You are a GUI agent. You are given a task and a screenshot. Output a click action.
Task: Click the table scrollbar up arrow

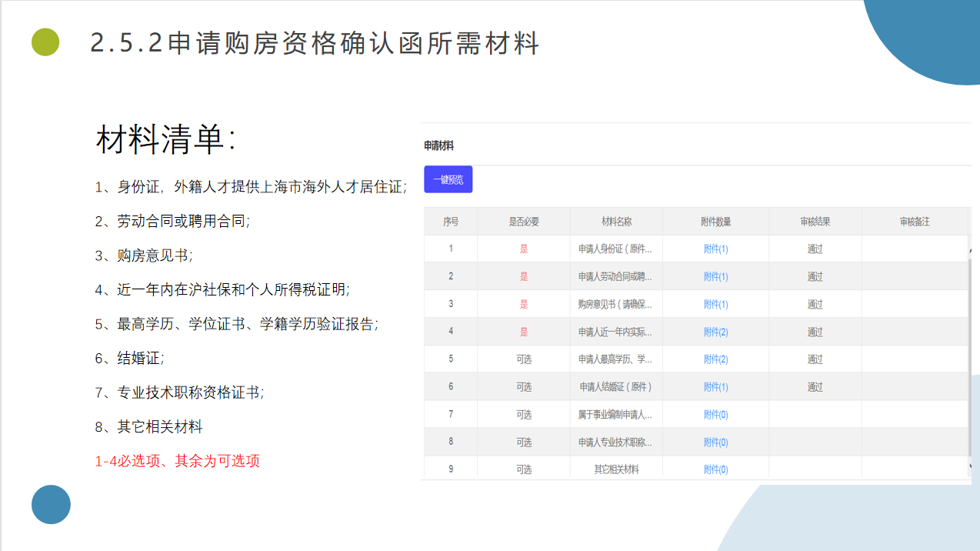tap(970, 251)
